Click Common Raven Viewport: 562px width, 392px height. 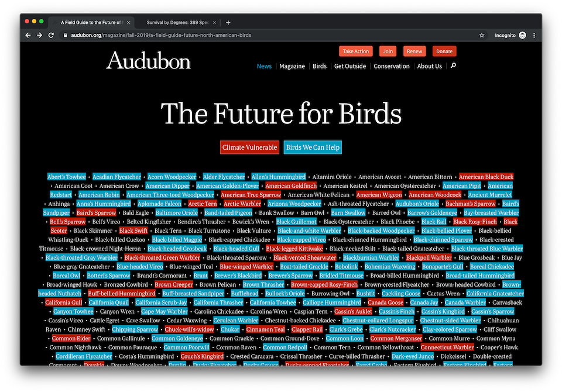pos(236,347)
